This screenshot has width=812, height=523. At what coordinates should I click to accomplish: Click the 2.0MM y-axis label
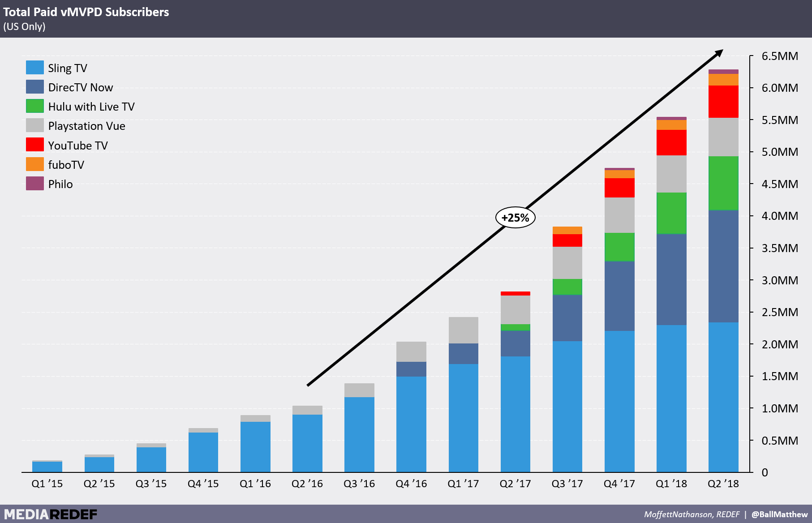[780, 344]
